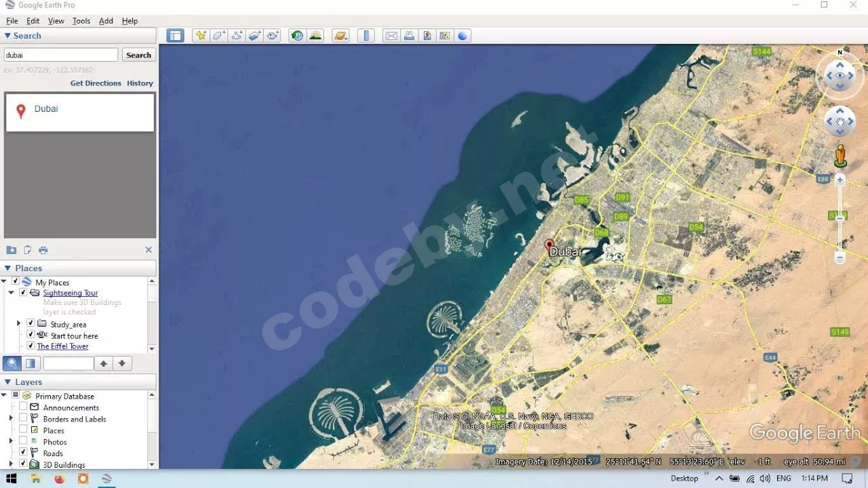The height and width of the screenshot is (488, 868).
Task: Zoom in with the plus button
Action: pyautogui.click(x=840, y=180)
